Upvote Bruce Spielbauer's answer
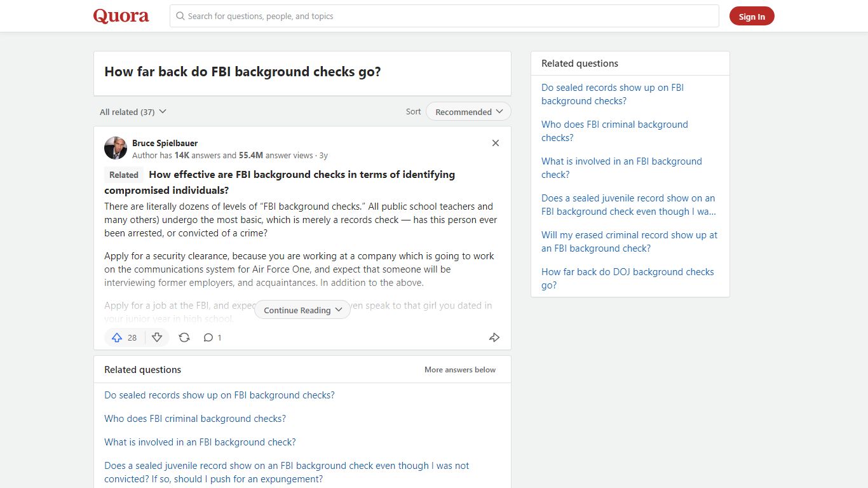868x488 pixels. [125, 337]
